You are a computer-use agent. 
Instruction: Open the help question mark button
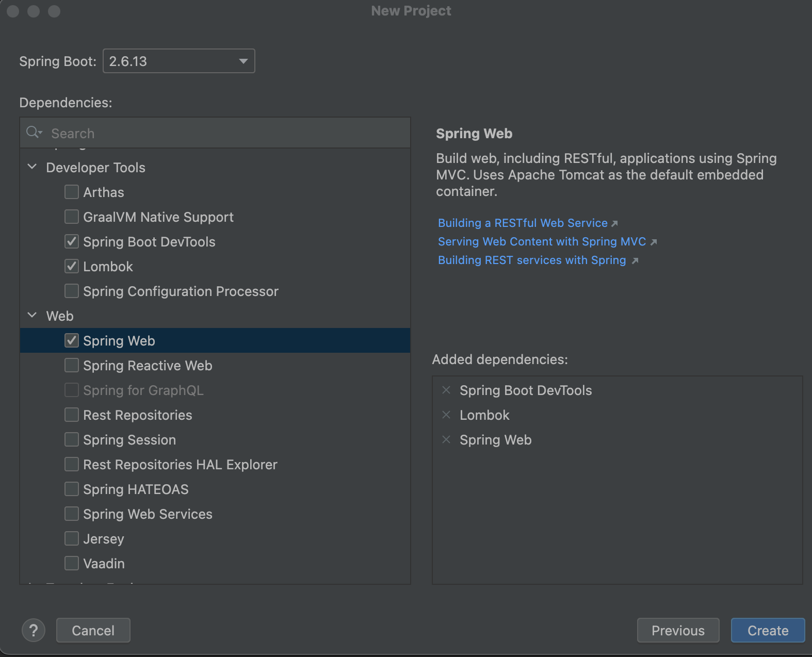click(x=34, y=630)
